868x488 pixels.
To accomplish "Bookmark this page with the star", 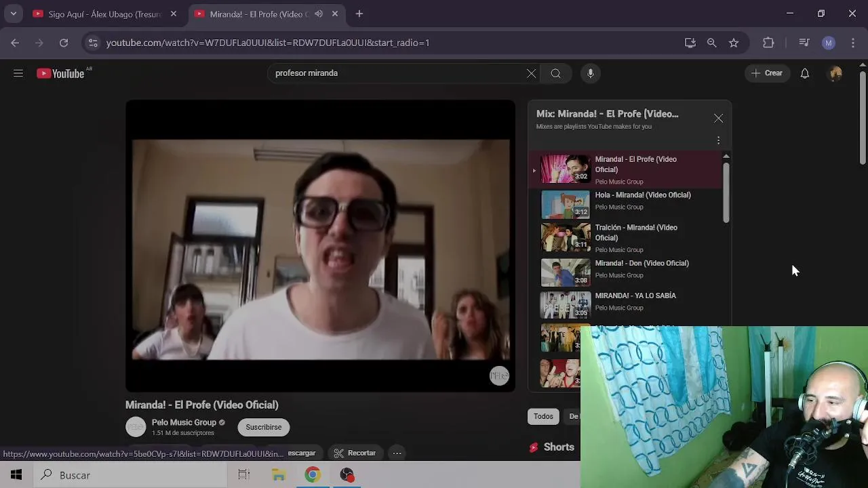I will pyautogui.click(x=734, y=43).
